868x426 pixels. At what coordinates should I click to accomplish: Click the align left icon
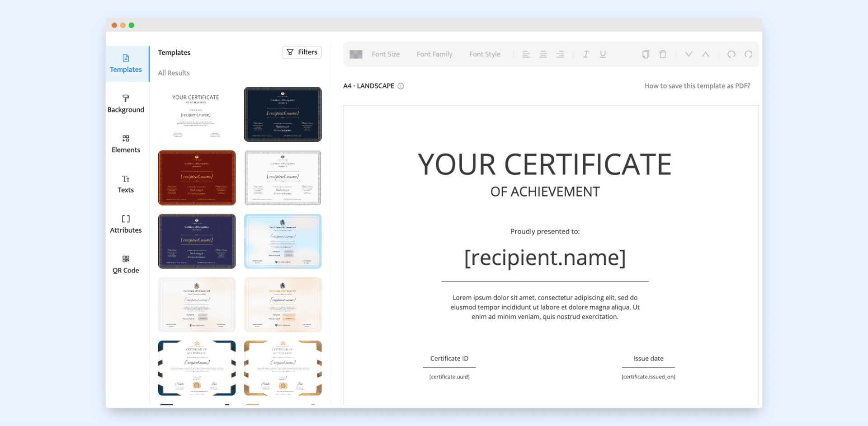[x=526, y=54]
